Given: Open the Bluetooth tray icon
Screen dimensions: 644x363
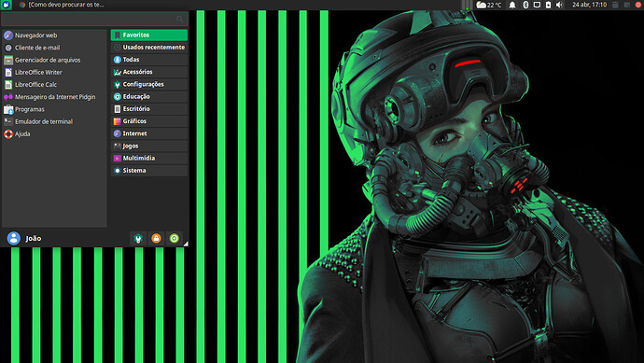Looking at the screenshot, I should coord(525,5).
